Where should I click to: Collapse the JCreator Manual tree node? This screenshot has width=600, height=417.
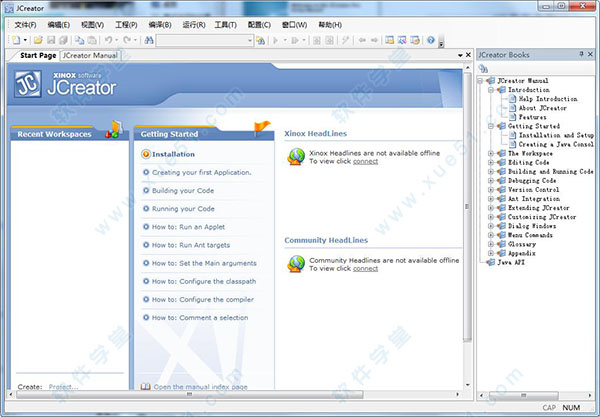click(x=480, y=81)
